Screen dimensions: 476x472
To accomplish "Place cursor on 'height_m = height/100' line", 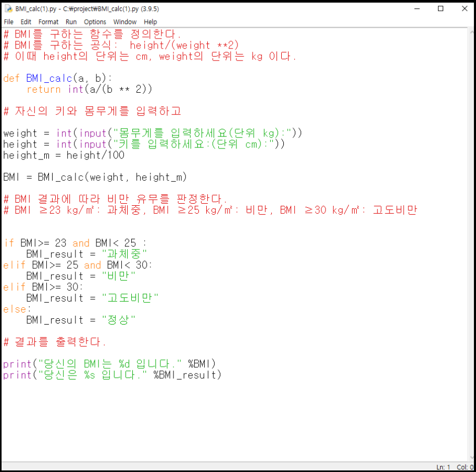I will coord(64,155).
